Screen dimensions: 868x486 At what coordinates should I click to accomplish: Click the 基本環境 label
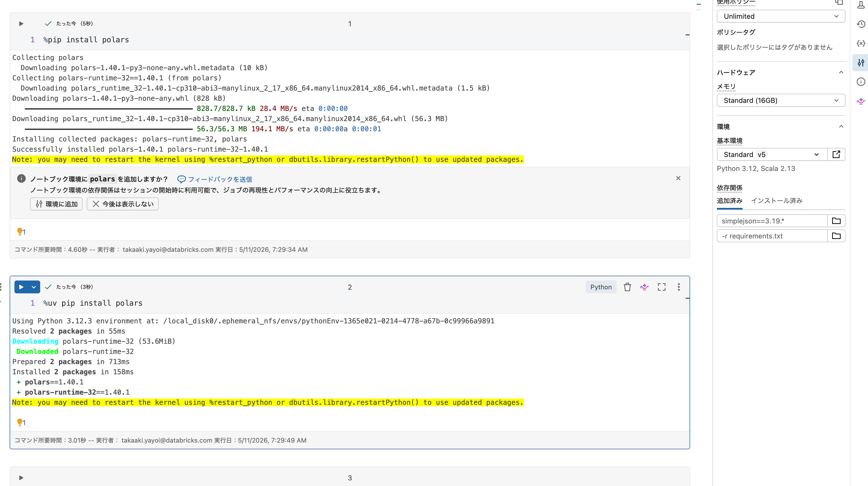click(729, 141)
